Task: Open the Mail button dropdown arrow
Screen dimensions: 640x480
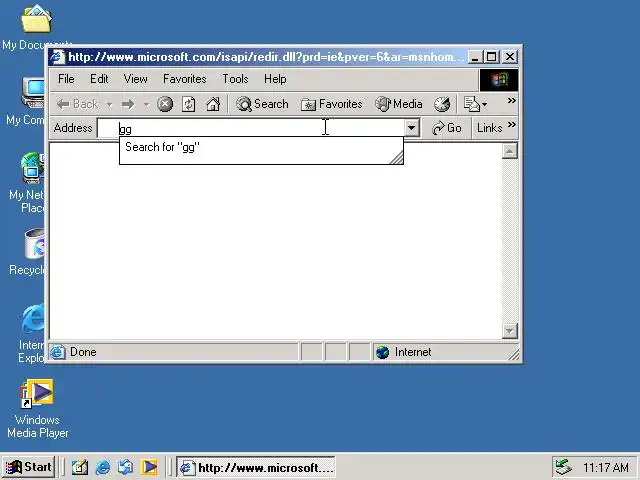Action: tap(484, 105)
